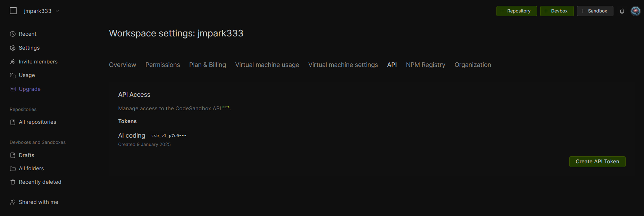644x216 pixels.
Task: Click the Devboxes and Sandboxes section label
Action: tap(37, 142)
